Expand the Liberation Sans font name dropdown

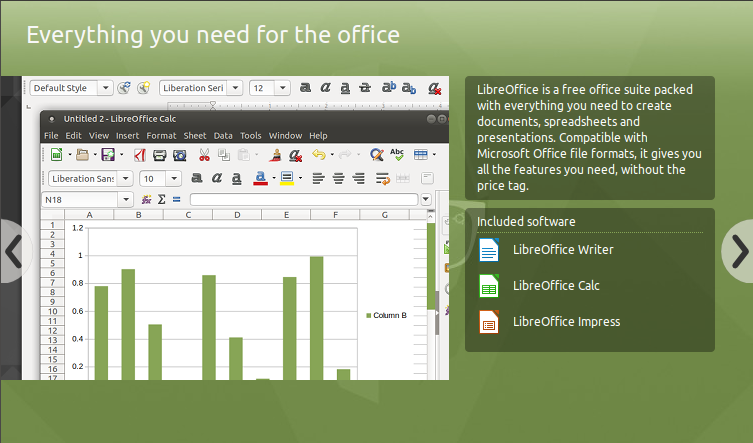pyautogui.click(x=125, y=179)
